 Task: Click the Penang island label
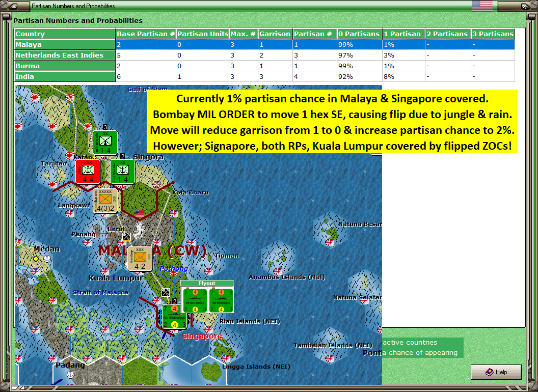tap(84, 234)
